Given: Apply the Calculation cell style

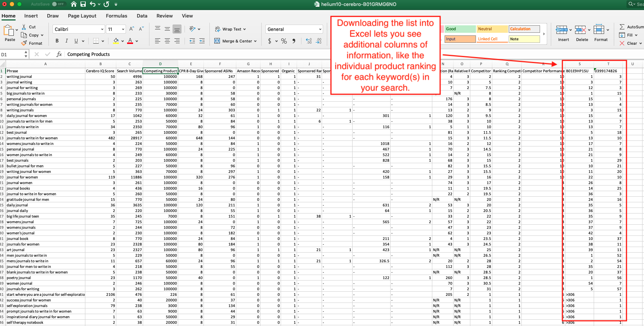Looking at the screenshot, I should click(525, 29).
